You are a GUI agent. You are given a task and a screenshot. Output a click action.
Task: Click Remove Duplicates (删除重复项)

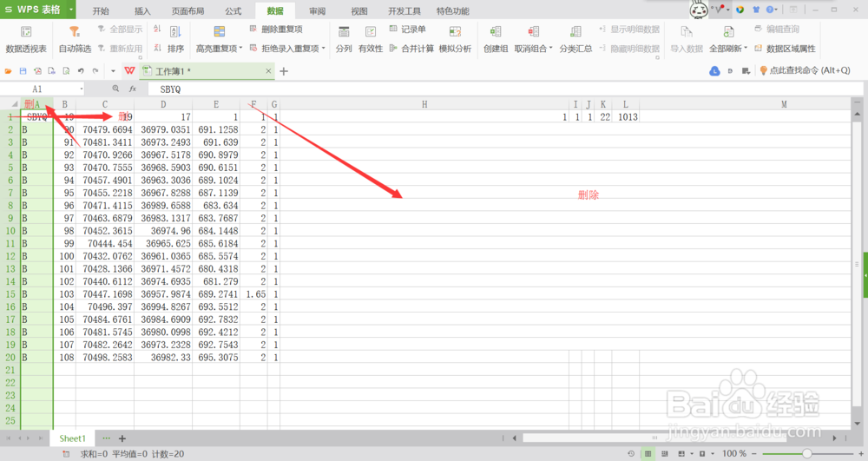[x=276, y=29]
